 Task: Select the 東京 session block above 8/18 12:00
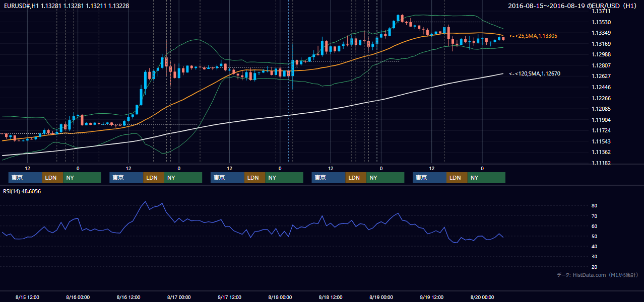pyautogui.click(x=329, y=178)
